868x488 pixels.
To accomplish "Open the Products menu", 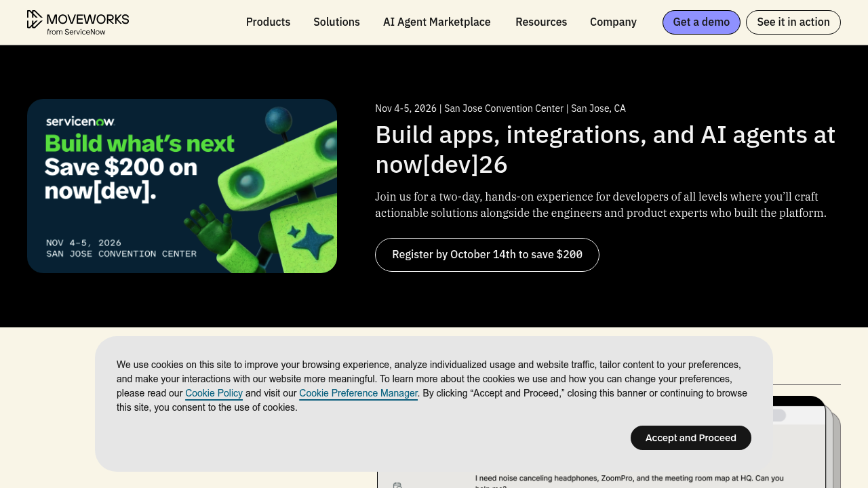I will tap(268, 22).
